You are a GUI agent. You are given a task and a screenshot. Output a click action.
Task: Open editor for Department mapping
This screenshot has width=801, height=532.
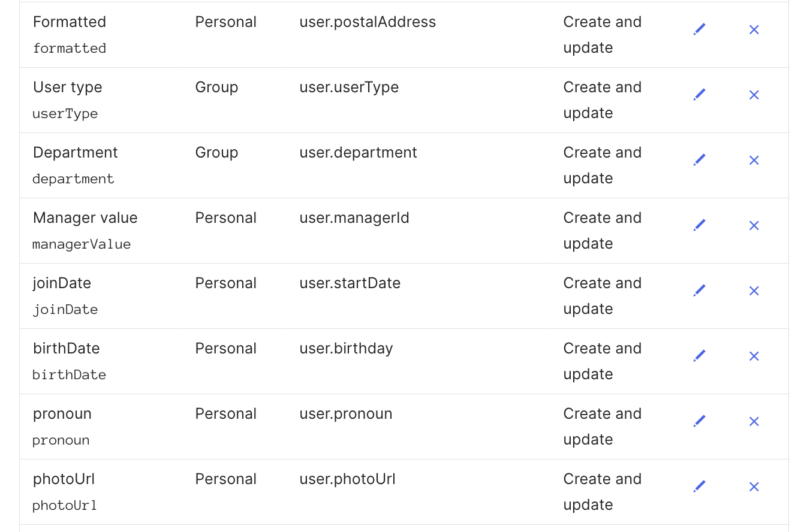(699, 160)
